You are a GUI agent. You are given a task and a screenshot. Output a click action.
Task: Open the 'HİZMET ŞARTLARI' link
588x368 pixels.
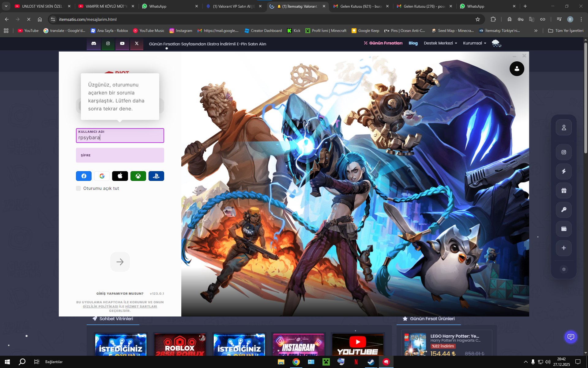coord(141,306)
